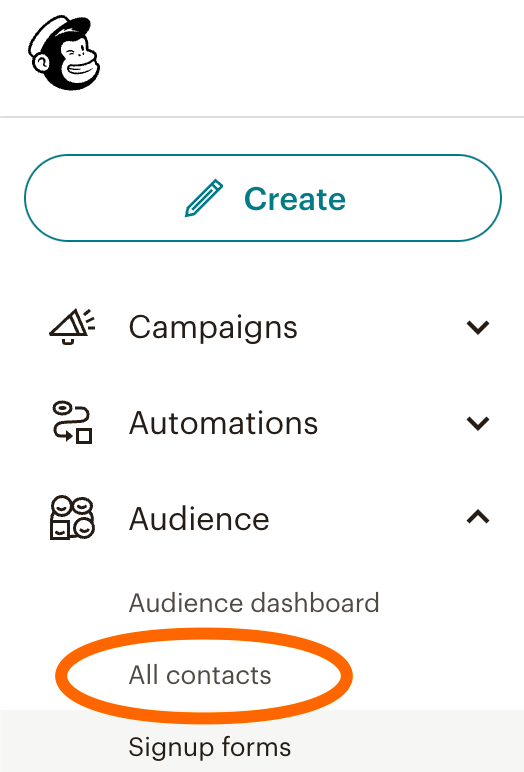Viewport: 524px width, 772px height.
Task: Open the Campaigns menu label
Action: pyautogui.click(x=213, y=328)
